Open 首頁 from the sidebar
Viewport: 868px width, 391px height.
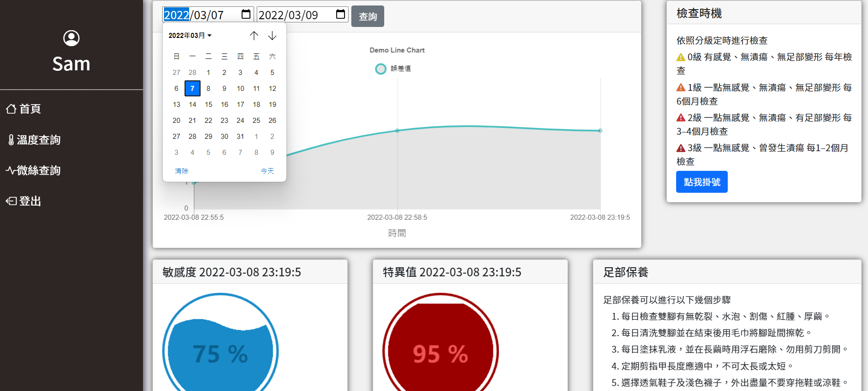pos(24,109)
